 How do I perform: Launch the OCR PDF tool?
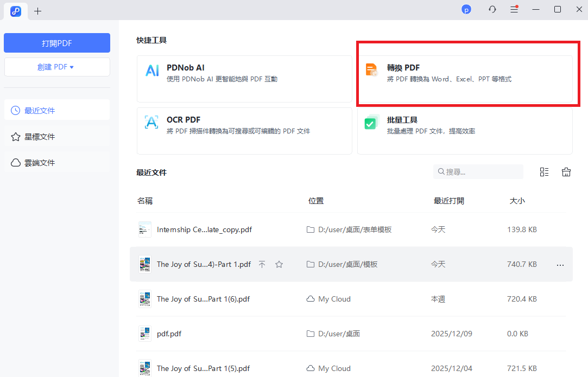[x=244, y=131]
